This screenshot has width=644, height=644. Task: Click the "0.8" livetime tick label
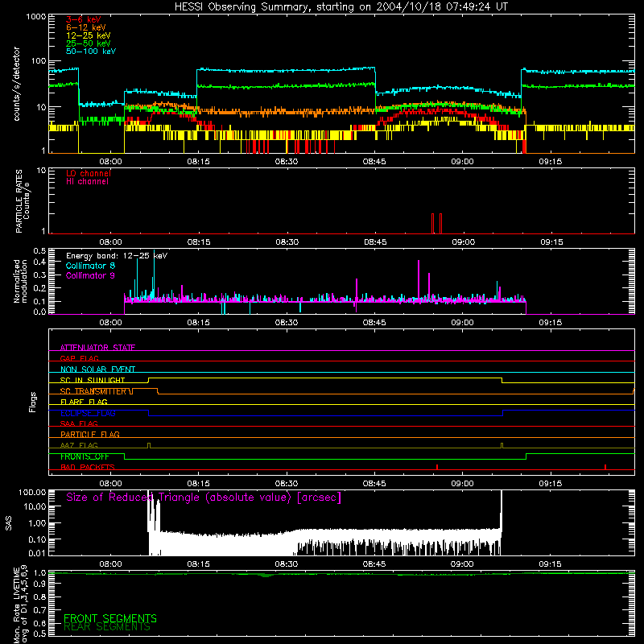coord(39,597)
